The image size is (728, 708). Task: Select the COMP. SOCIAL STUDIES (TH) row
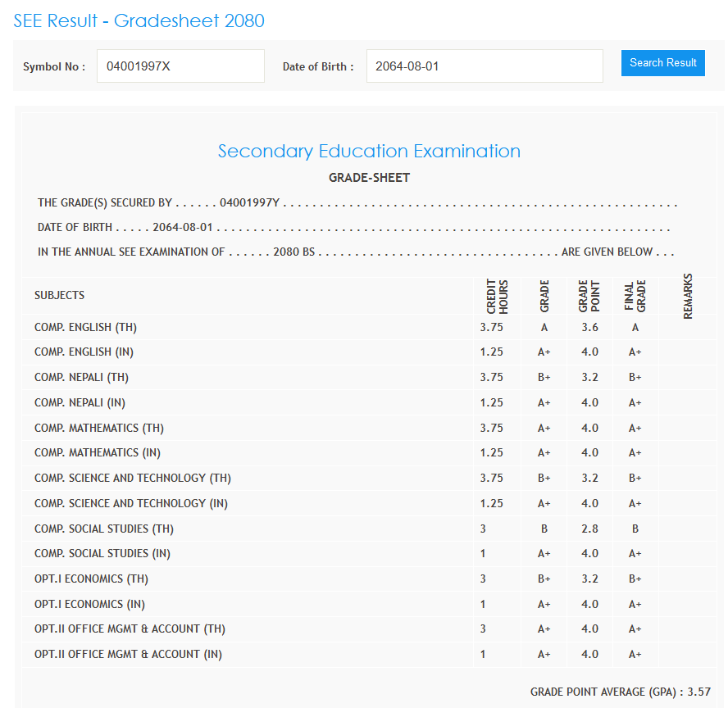click(x=104, y=529)
